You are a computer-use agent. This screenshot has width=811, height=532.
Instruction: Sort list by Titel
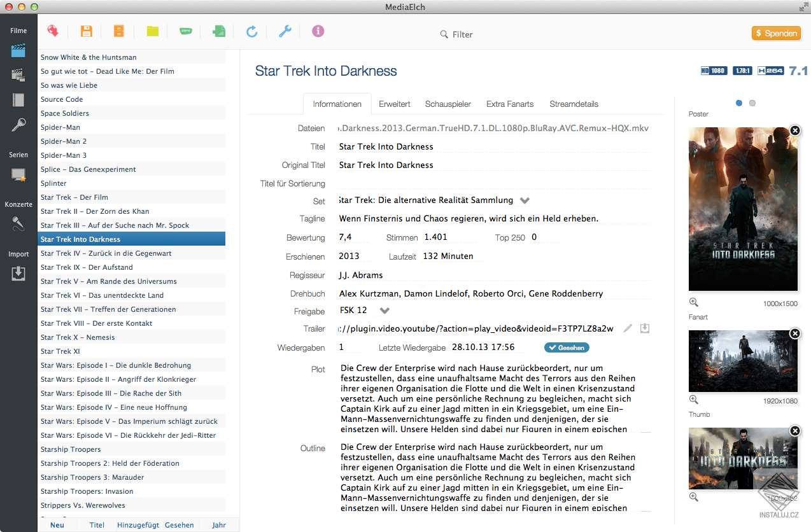(97, 525)
